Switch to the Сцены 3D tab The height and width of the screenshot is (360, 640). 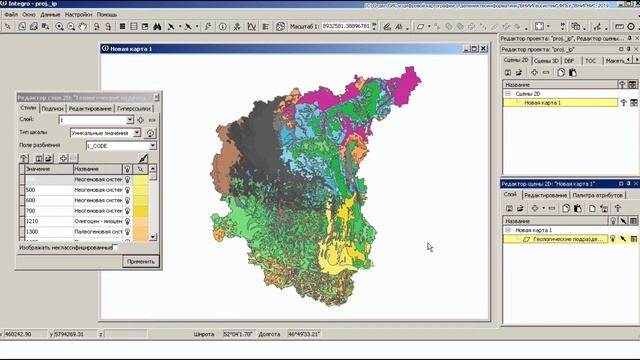pos(546,60)
